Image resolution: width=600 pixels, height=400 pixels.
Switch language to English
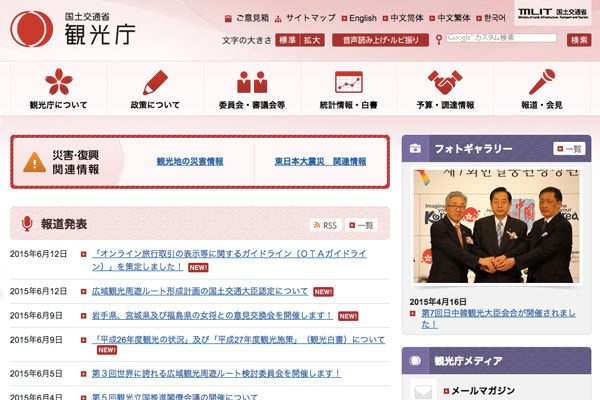coord(363,18)
